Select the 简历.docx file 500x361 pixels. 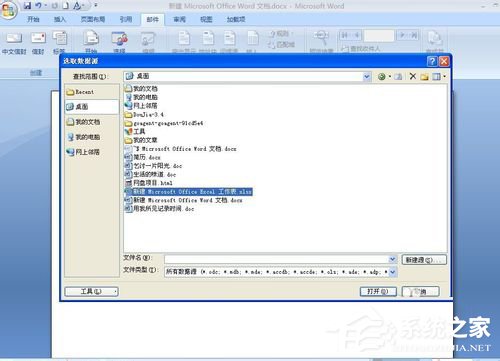tap(143, 157)
